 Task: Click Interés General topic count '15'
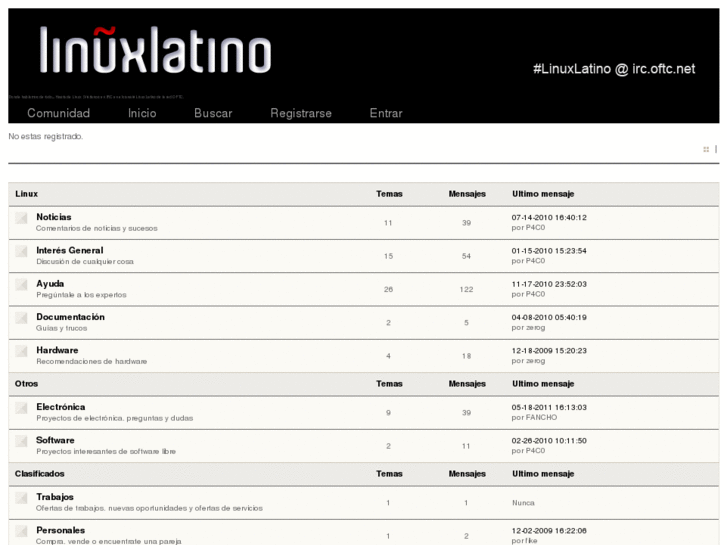click(x=389, y=256)
